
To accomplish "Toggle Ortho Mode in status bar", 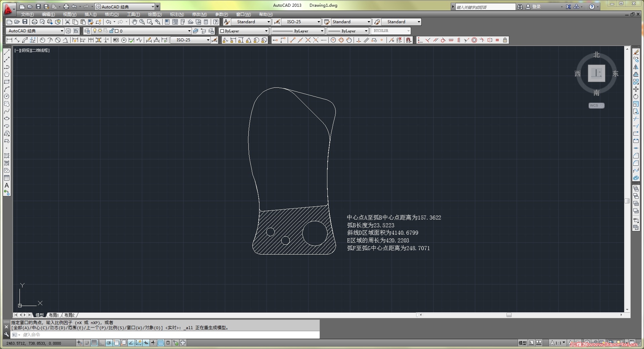I will [102, 343].
